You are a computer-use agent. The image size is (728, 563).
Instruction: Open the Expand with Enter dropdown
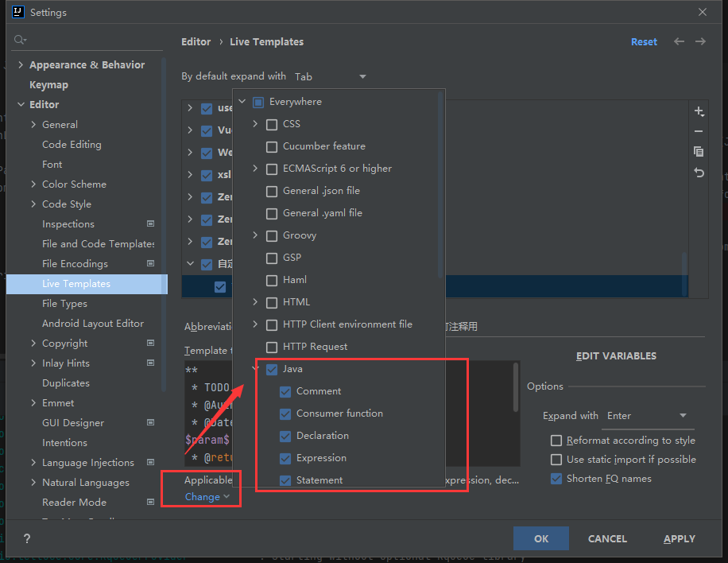[x=648, y=416]
